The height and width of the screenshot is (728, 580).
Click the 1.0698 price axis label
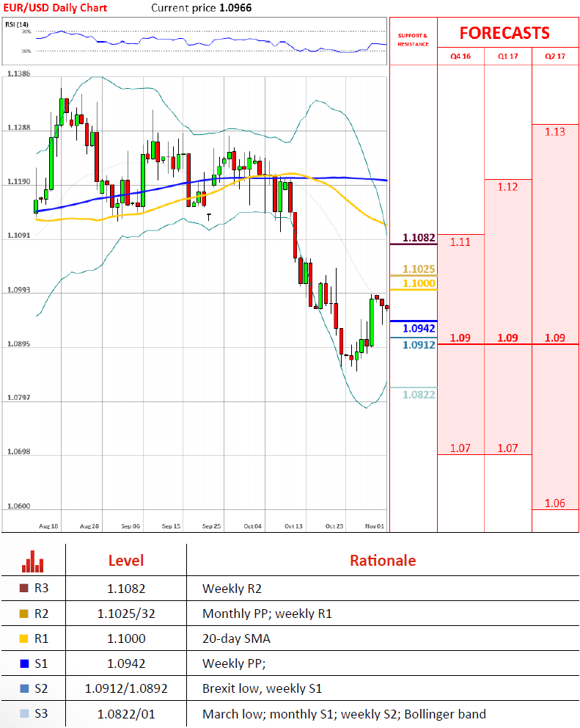(x=18, y=452)
